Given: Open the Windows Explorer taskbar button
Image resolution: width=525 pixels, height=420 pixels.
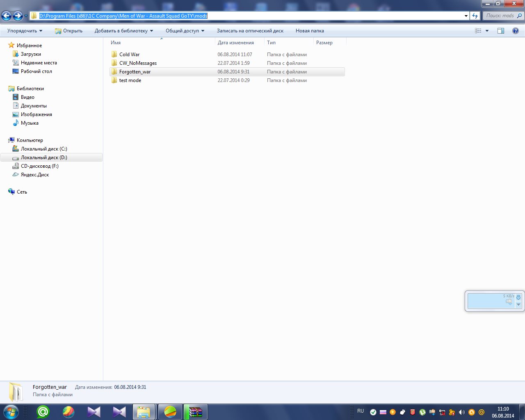Looking at the screenshot, I should tap(144, 412).
